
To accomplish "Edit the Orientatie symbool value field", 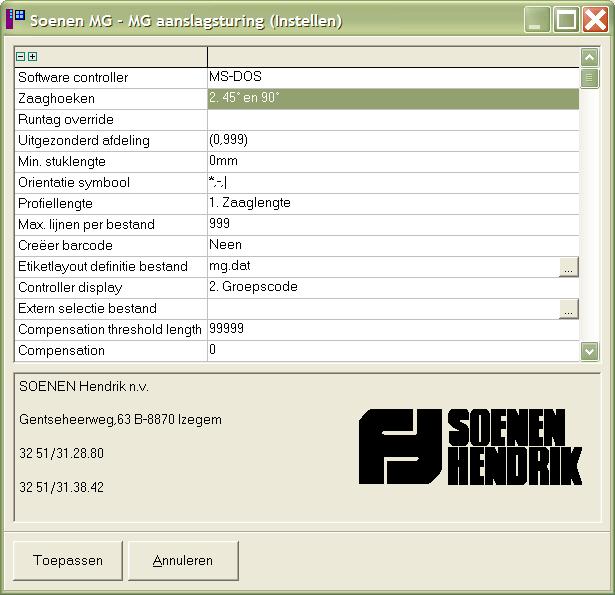I will click(393, 182).
